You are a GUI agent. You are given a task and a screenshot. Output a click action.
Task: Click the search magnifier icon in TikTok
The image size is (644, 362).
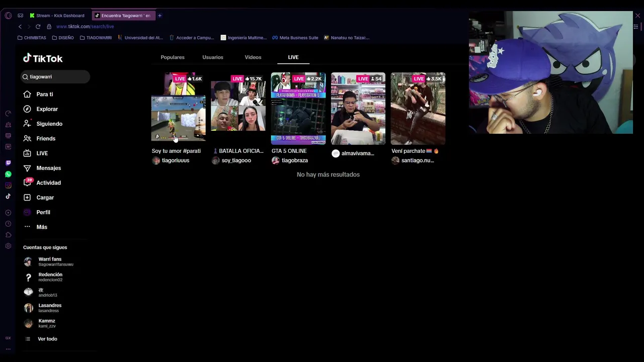coord(25,77)
